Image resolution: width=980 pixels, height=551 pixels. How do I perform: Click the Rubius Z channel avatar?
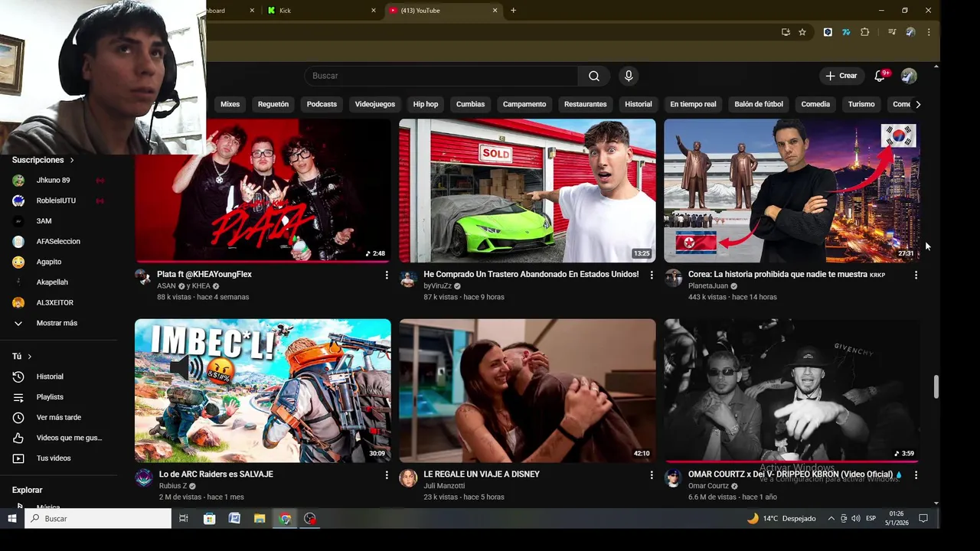point(143,478)
